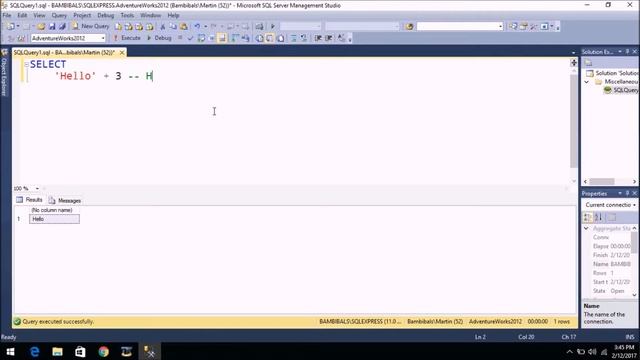Click the active files dropdown arrow

pos(573,53)
